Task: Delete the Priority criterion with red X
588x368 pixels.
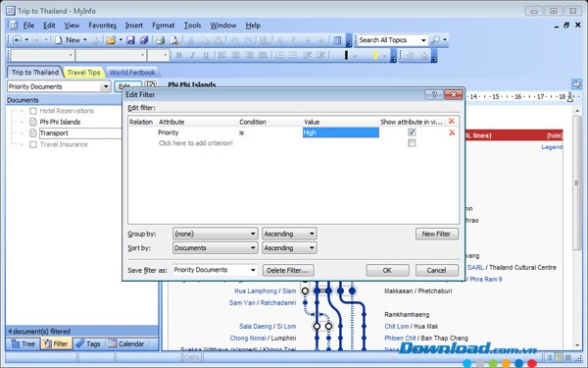Action: coord(452,132)
